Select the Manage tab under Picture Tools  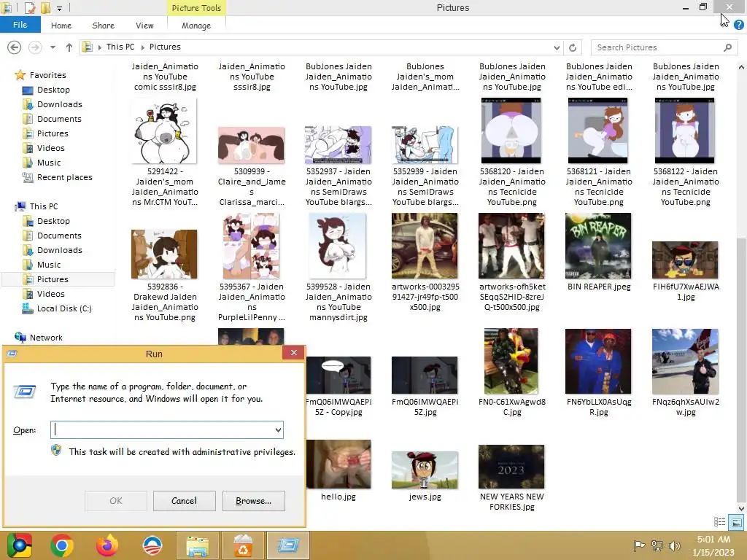[x=196, y=26]
